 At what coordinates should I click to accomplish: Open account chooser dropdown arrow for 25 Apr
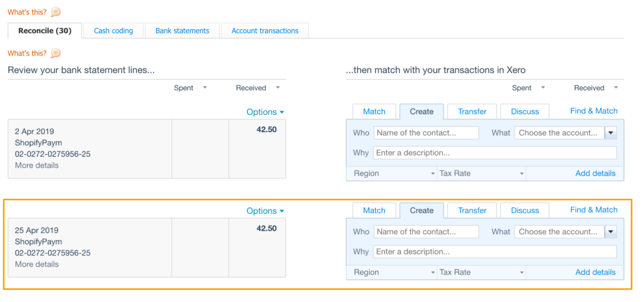tap(611, 232)
